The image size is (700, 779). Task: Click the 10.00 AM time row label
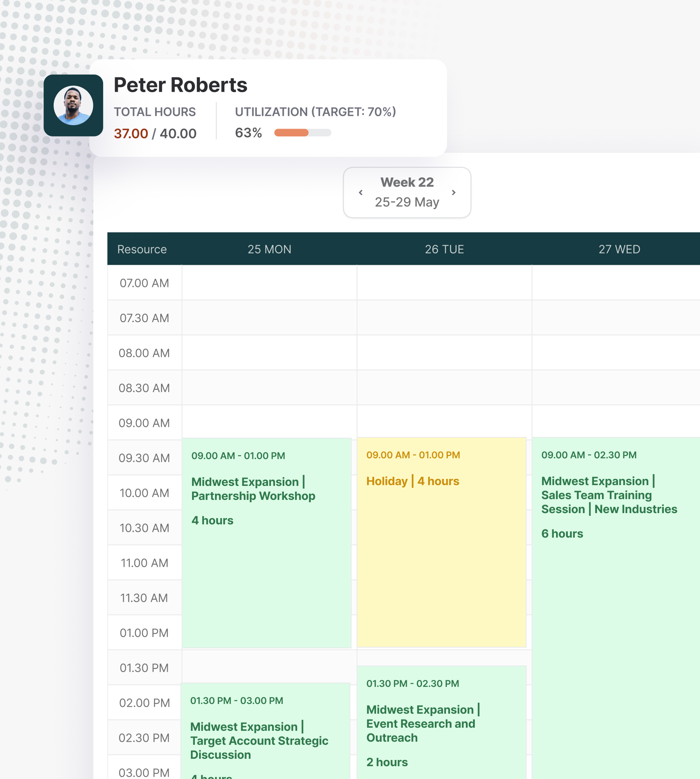coord(144,493)
